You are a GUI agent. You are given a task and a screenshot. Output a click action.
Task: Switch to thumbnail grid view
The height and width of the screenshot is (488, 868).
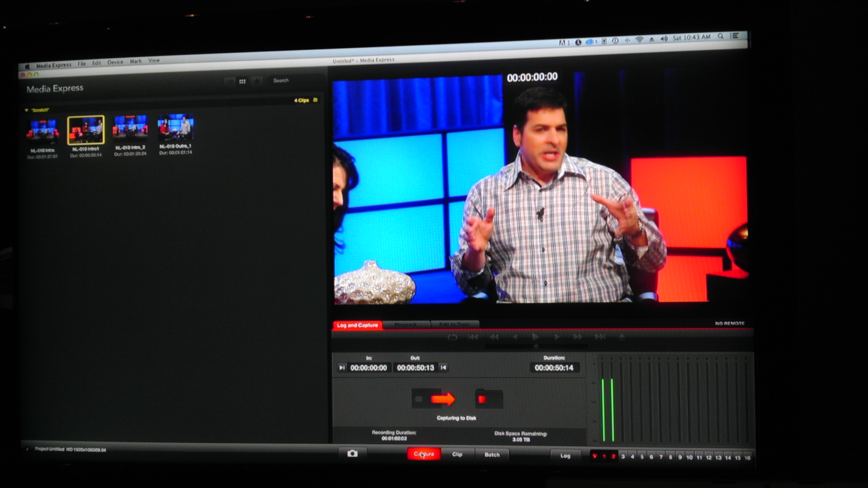[x=242, y=82]
